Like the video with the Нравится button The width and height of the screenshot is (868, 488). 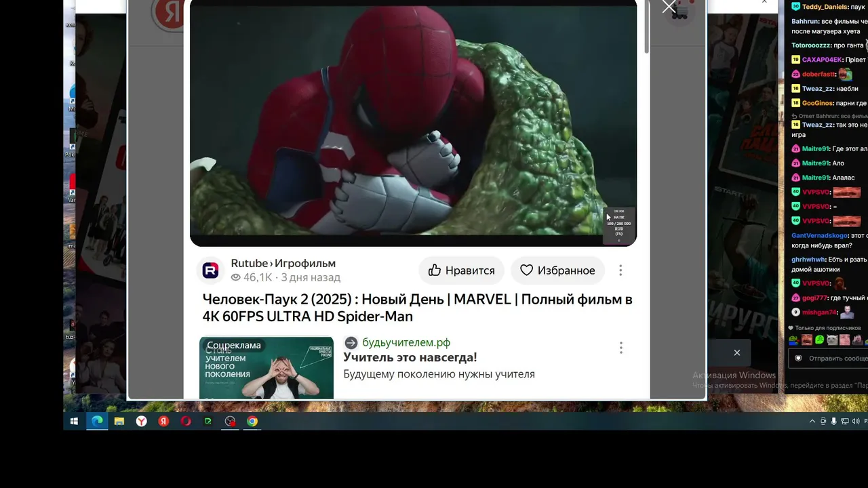click(x=461, y=270)
